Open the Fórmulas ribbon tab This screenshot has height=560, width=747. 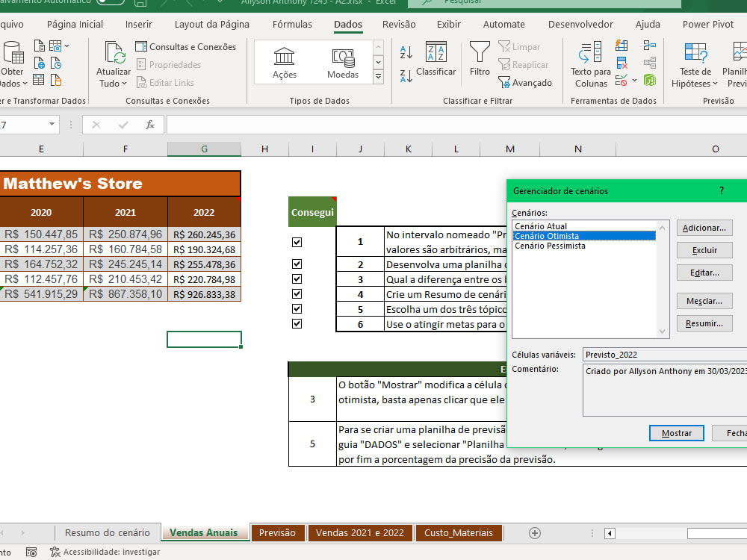(292, 24)
